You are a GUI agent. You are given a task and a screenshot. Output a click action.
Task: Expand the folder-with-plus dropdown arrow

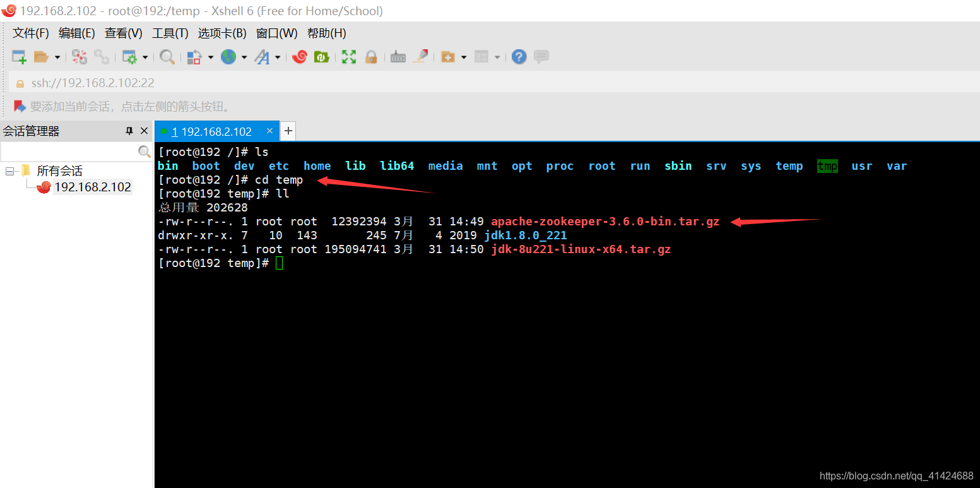[x=464, y=57]
